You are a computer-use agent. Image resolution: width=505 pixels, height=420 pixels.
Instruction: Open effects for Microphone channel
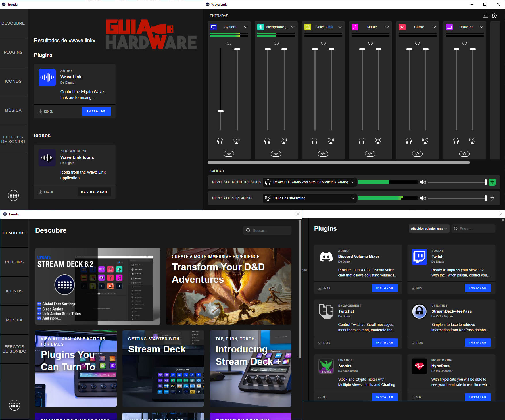[x=276, y=154]
